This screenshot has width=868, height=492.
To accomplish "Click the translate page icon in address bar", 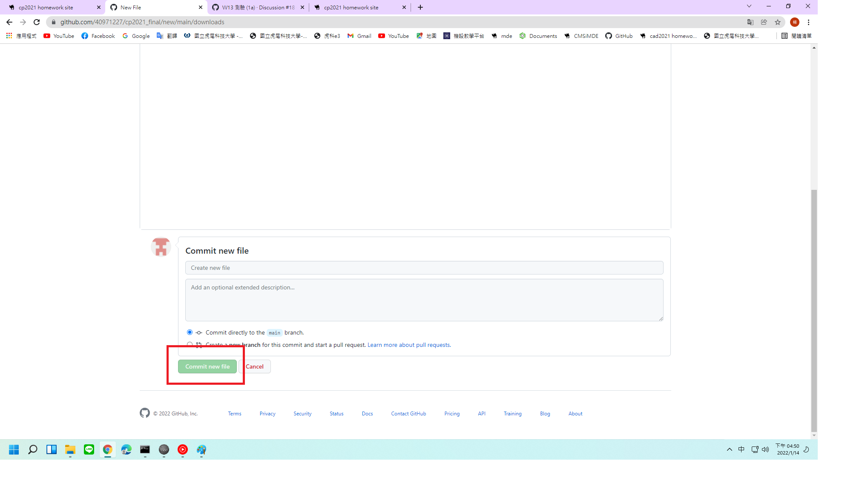I will [x=750, y=22].
